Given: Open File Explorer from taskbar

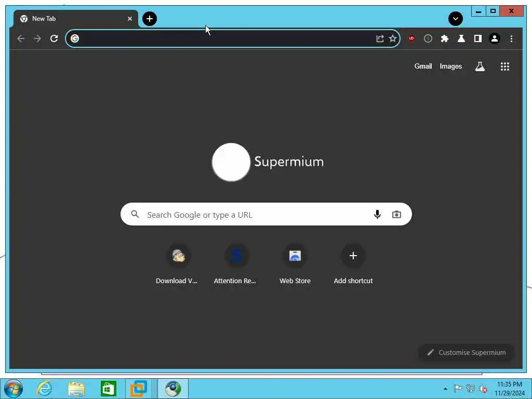Looking at the screenshot, I should 76,389.
